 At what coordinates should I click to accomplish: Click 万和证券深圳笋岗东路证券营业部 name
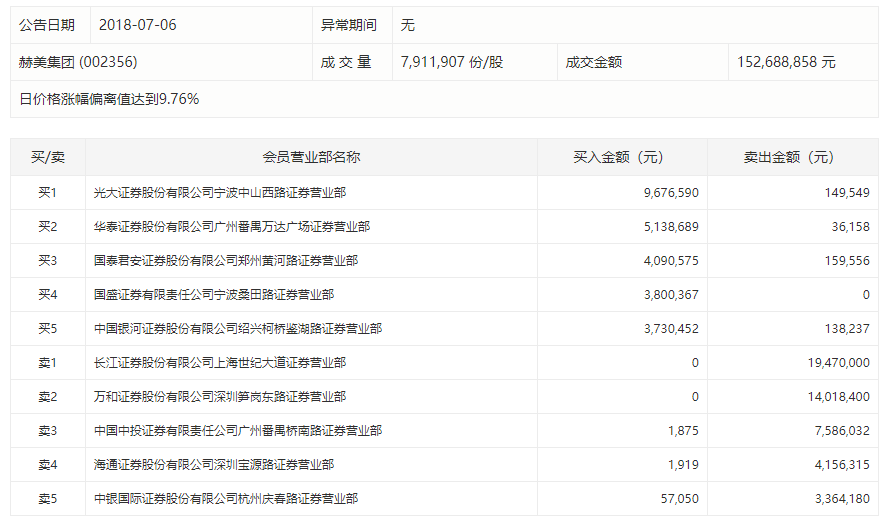pos(220,397)
